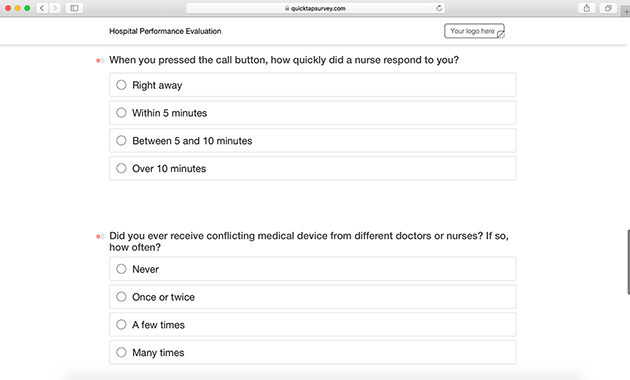Click the "Your logo here" placeholder button
The height and width of the screenshot is (380, 630).
pyautogui.click(x=474, y=31)
